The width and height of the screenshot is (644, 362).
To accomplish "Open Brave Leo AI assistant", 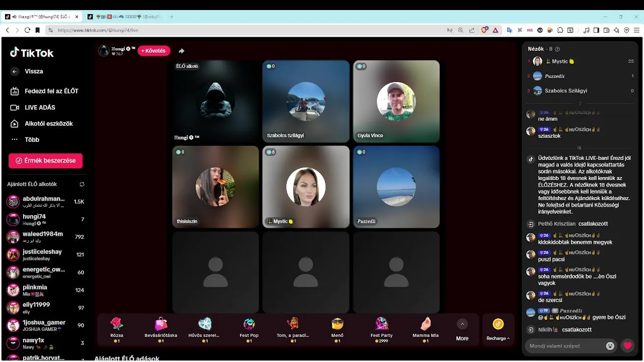I will [616, 30].
